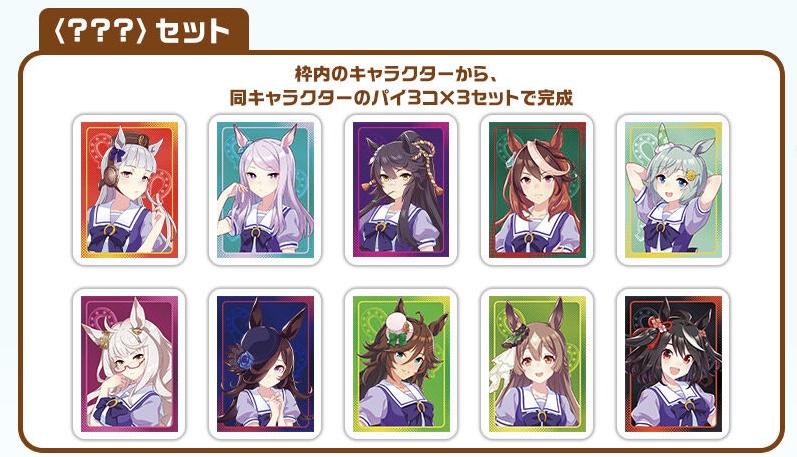Click the brown-haired girl with macaron hat
The width and height of the screenshot is (797, 457).
coord(401,364)
